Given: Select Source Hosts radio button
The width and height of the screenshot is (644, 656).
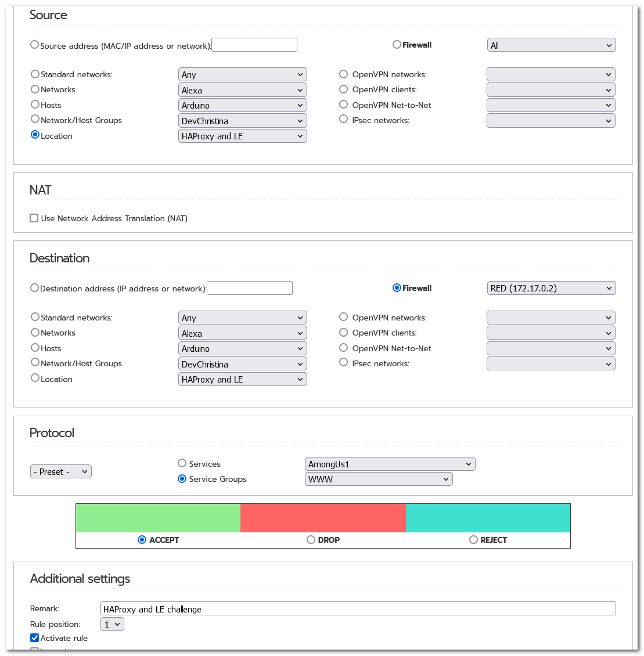Looking at the screenshot, I should click(35, 104).
